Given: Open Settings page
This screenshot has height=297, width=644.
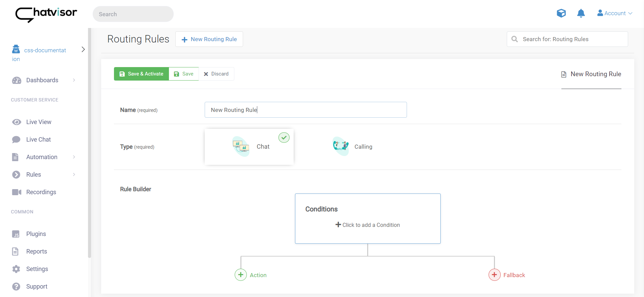Looking at the screenshot, I should click(x=37, y=269).
